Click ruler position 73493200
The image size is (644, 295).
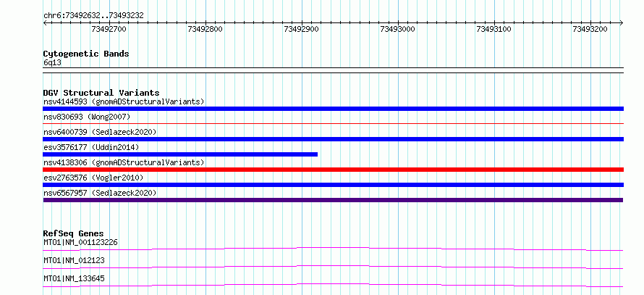click(x=590, y=29)
